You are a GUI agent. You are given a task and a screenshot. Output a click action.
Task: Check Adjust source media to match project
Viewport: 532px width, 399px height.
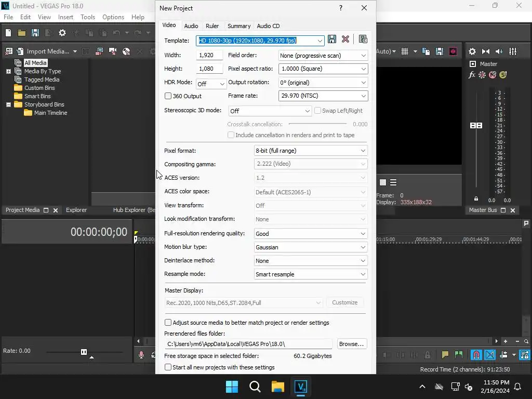click(x=168, y=322)
